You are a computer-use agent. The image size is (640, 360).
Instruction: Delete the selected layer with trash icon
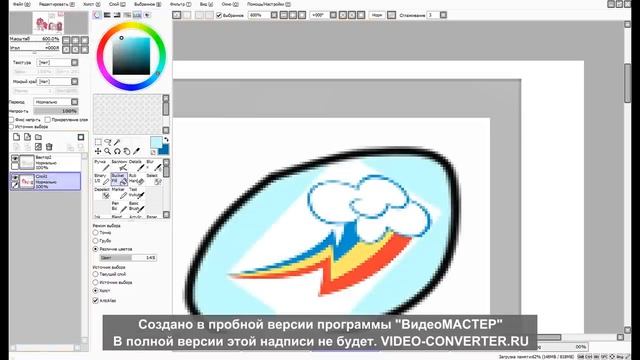click(x=49, y=147)
